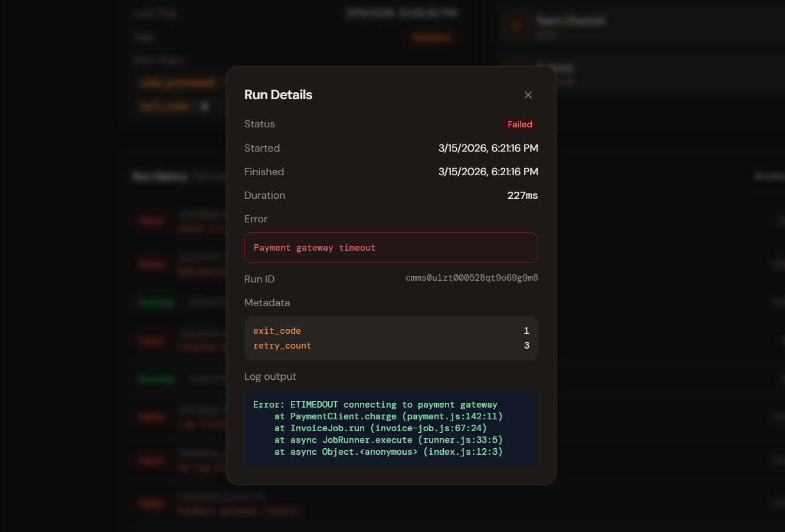
Task: Click the first Failed badge in Run History
Action: click(152, 220)
